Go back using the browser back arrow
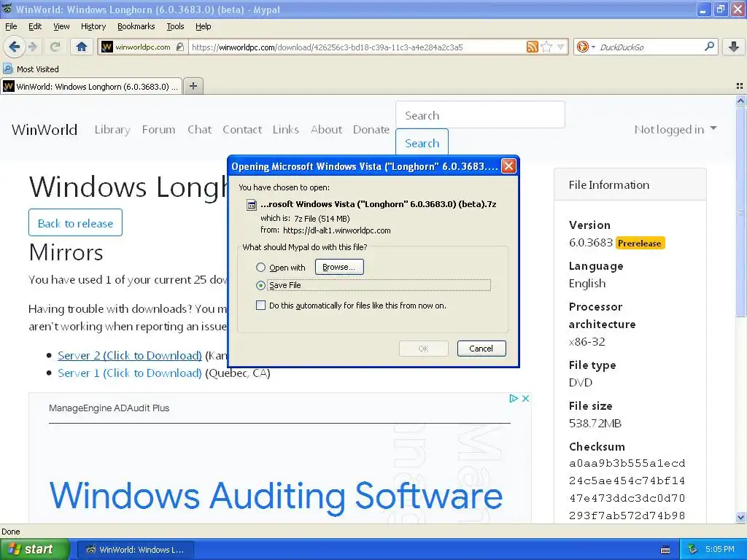 15,47
